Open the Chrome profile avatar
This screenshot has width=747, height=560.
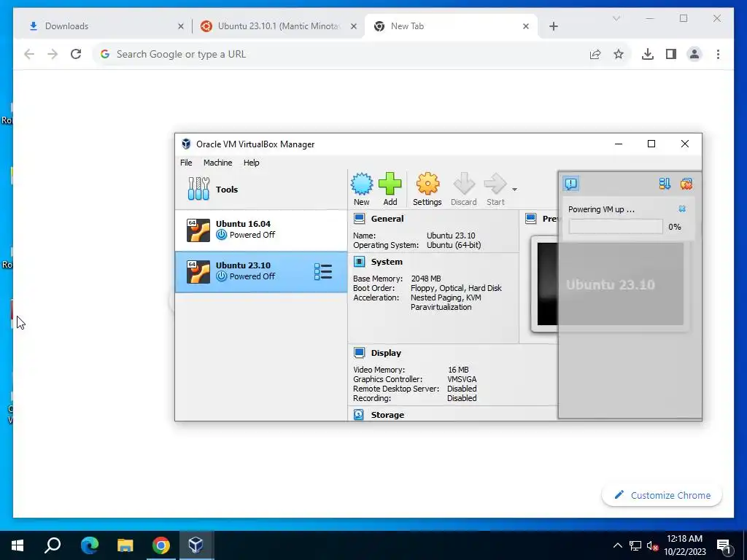694,54
